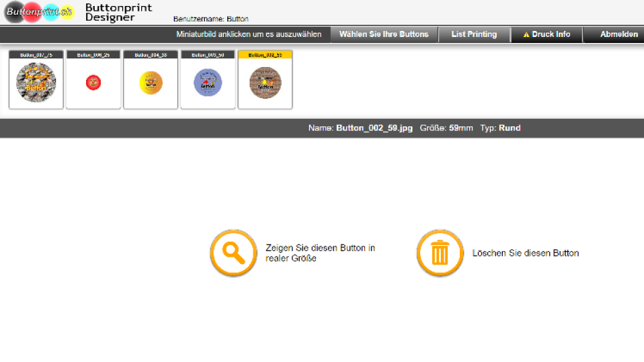Screen dimensions: 644x362
Task: Open the Druck Info section
Action: pos(551,34)
